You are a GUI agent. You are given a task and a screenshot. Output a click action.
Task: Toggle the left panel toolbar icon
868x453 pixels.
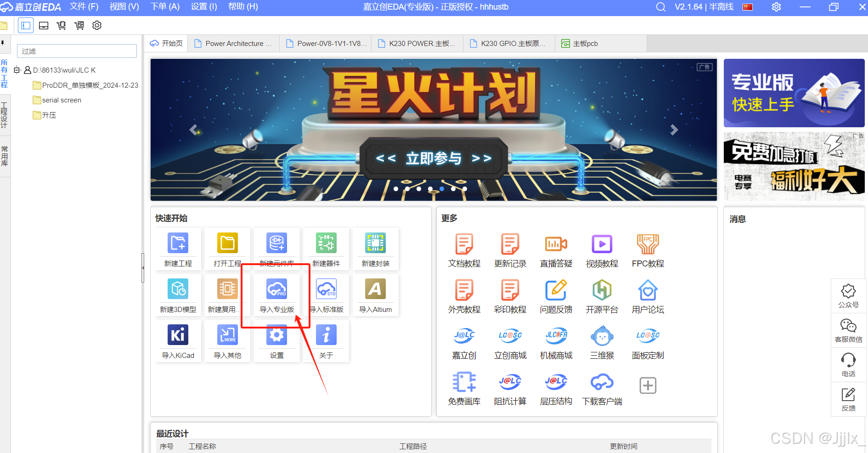(x=26, y=25)
